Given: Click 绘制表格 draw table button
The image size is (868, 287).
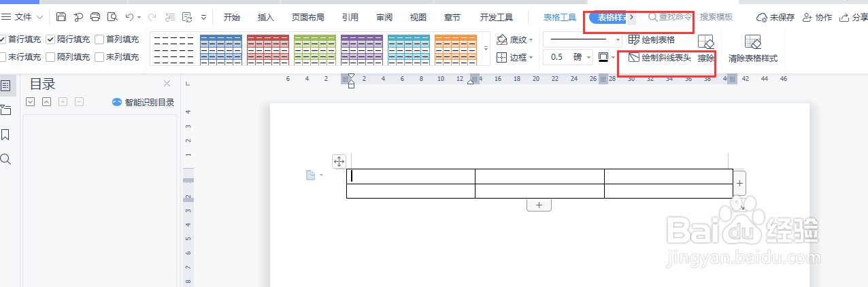Looking at the screenshot, I should [652, 40].
